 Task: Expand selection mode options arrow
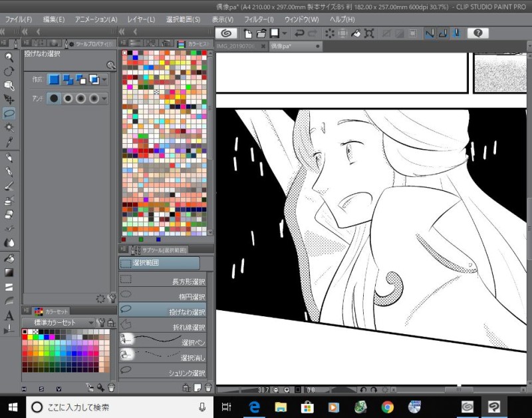(104, 79)
